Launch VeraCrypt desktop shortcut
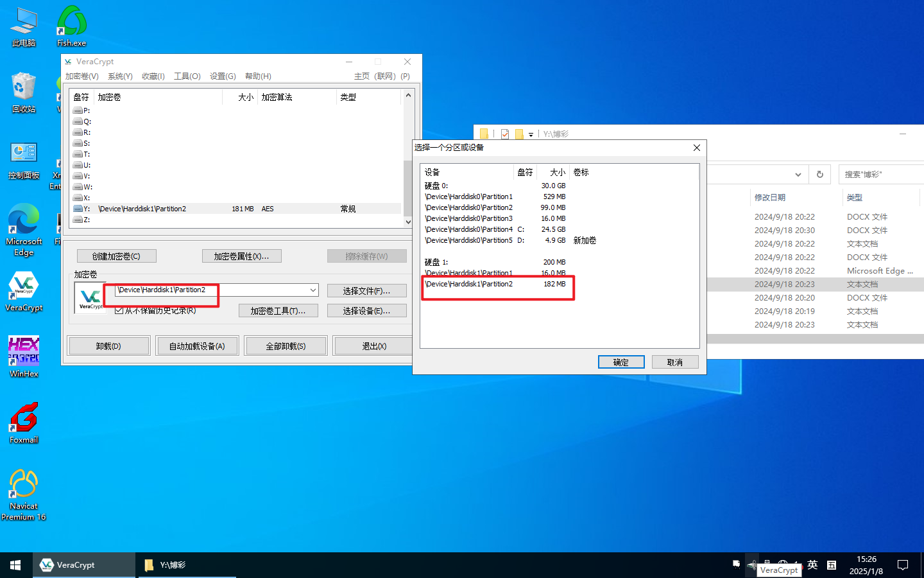 pyautogui.click(x=24, y=292)
